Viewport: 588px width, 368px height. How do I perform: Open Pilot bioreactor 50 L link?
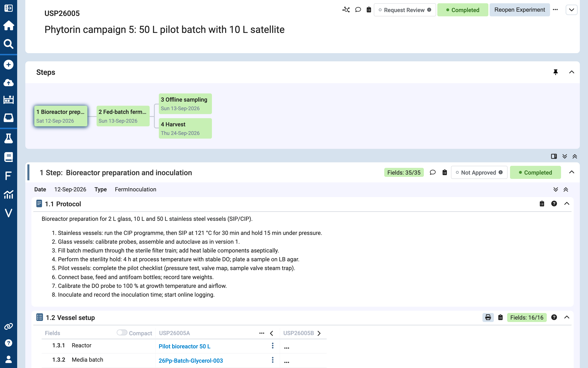(184, 346)
